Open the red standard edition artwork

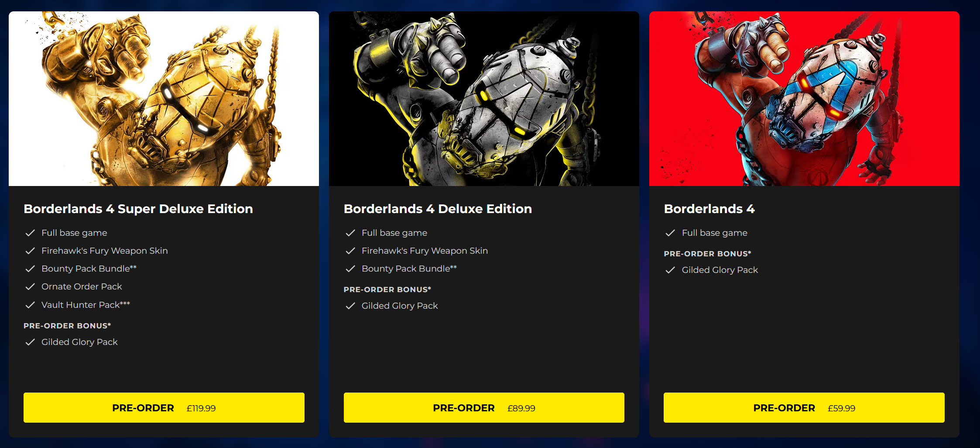804,99
